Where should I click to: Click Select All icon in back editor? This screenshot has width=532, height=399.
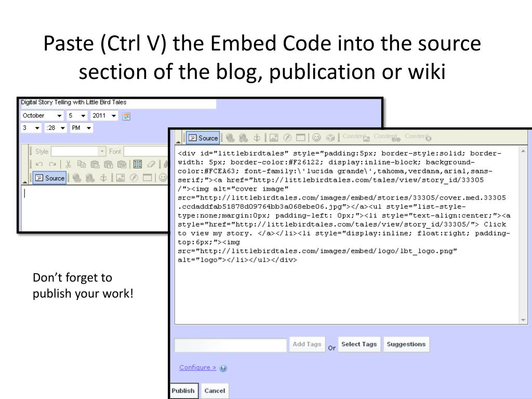pyautogui.click(x=137, y=164)
